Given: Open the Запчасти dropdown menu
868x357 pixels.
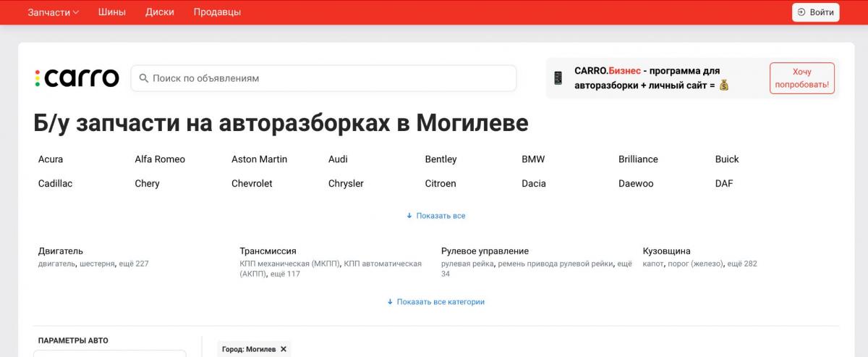Looking at the screenshot, I should (x=53, y=12).
